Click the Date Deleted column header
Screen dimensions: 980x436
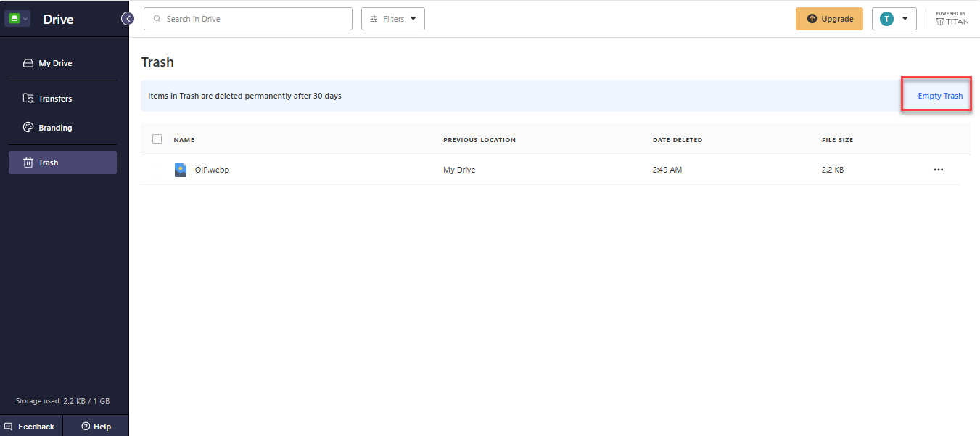[x=678, y=140]
